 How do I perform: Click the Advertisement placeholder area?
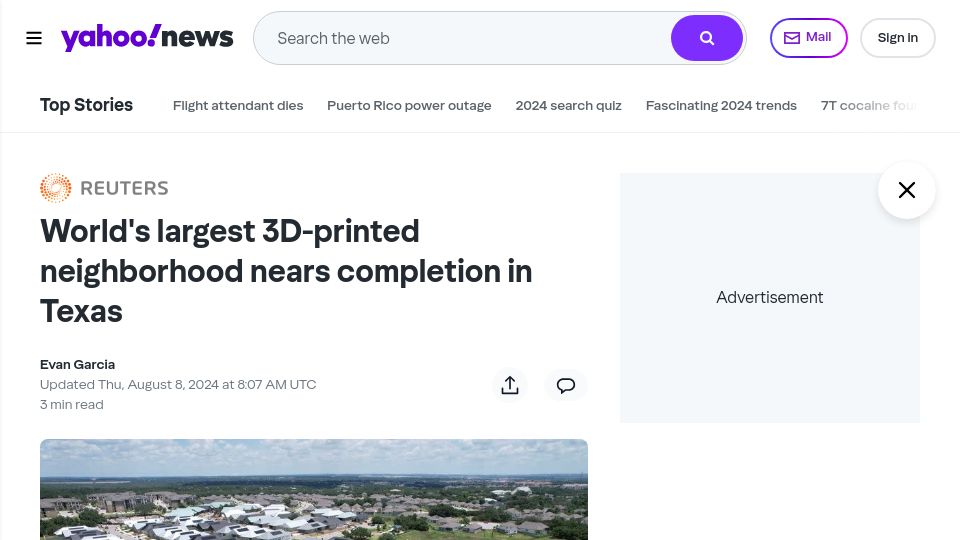[x=770, y=298]
